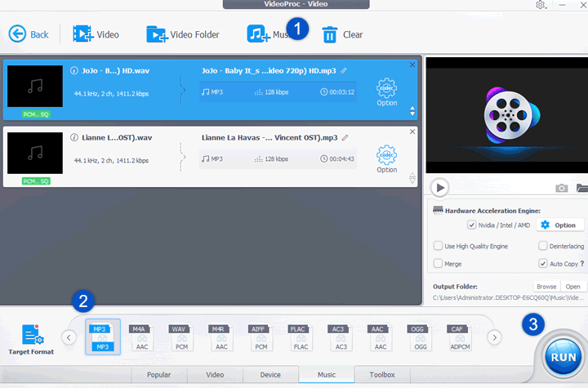588x388 pixels.
Task: Select CAF ADPCM output format
Action: 460,337
